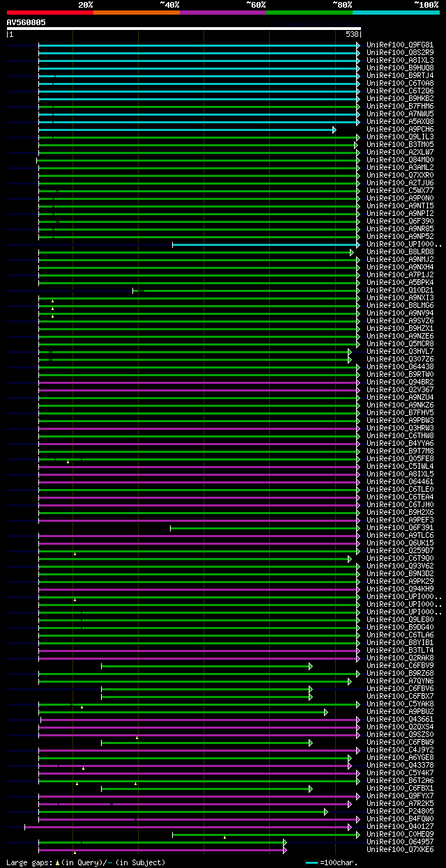The width and height of the screenshot is (446, 868).
Task: Select the UniRef100_A7NWU5 label
Action: [400, 114]
